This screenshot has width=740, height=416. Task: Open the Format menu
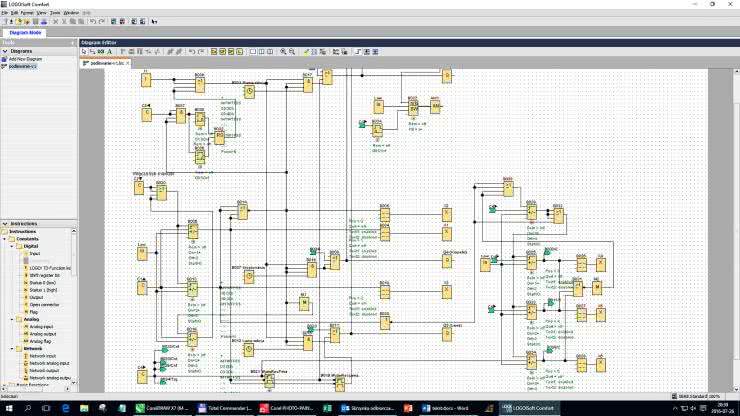pos(27,12)
